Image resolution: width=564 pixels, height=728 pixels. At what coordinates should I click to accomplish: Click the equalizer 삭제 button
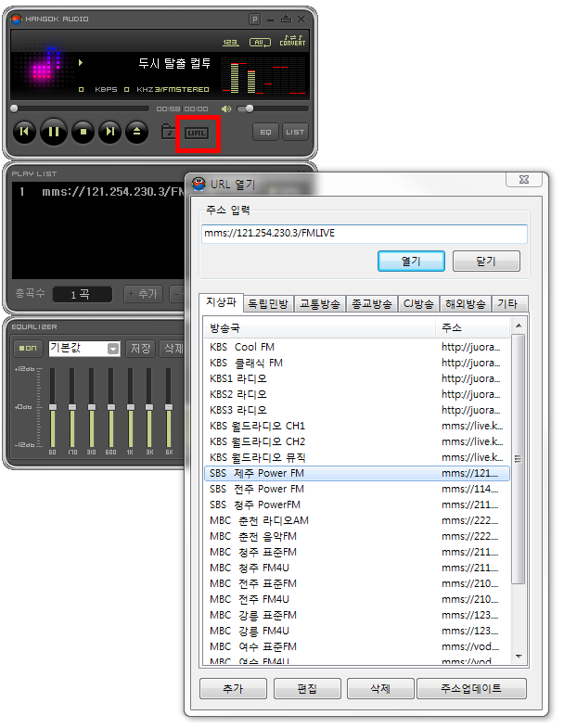pos(173,348)
